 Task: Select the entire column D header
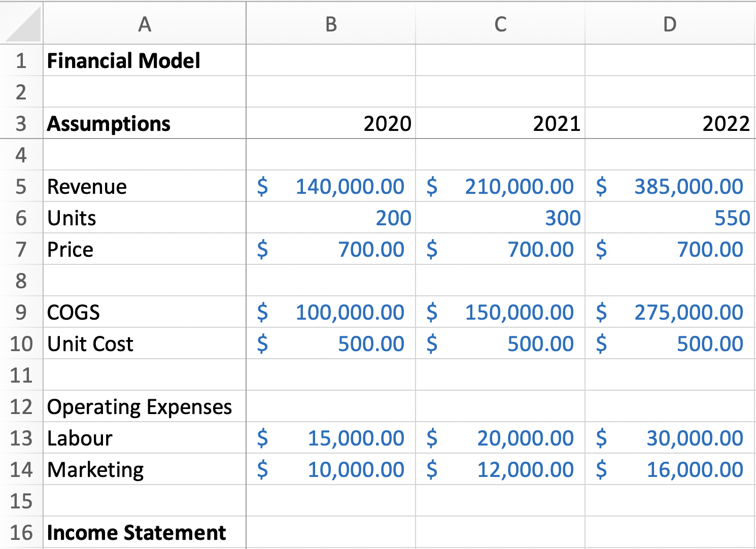670,23
